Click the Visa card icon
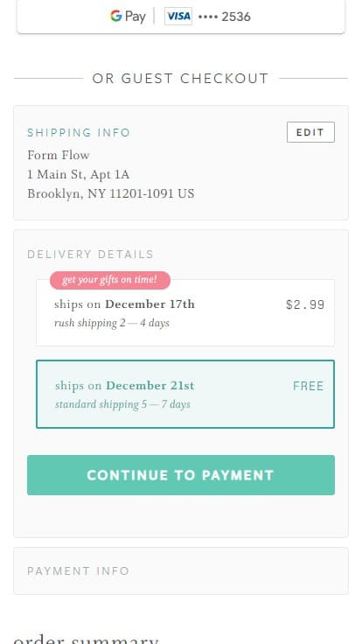Viewport: 362px width, 644px height. (x=178, y=17)
